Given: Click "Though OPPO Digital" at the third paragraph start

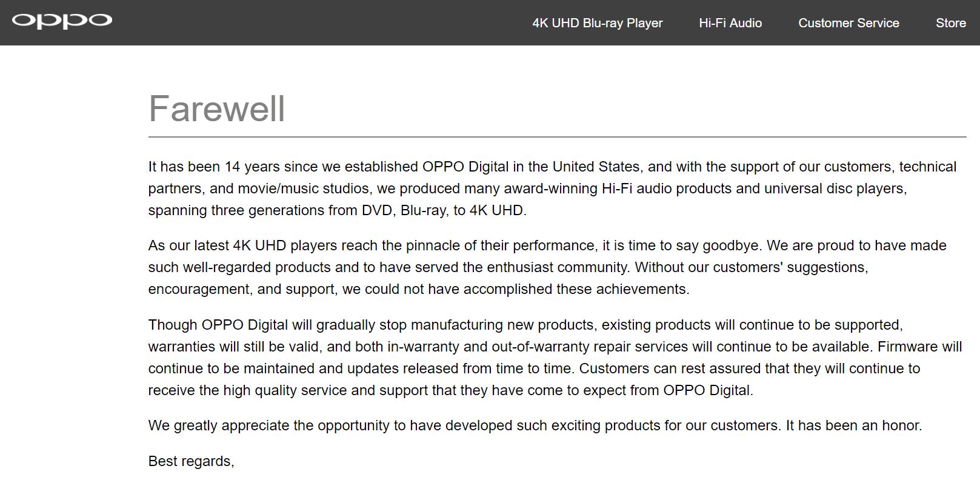Looking at the screenshot, I should [218, 325].
